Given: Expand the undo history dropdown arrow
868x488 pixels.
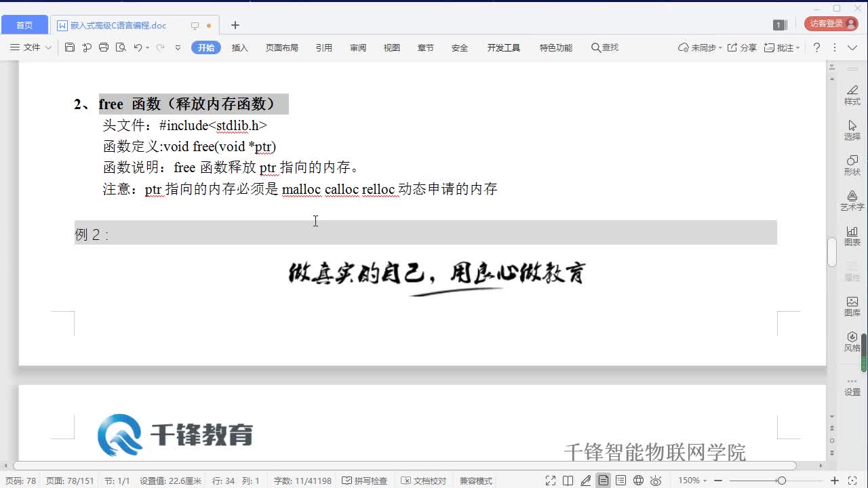Looking at the screenshot, I should pyautogui.click(x=147, y=48).
